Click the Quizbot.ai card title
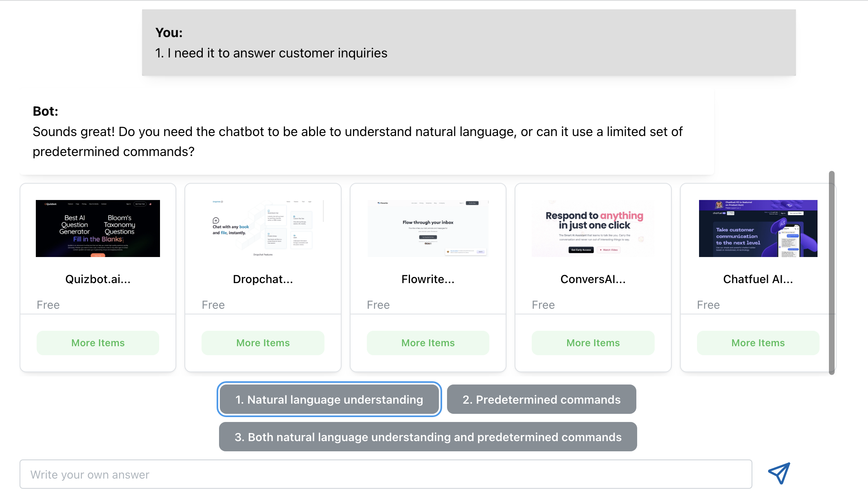The height and width of the screenshot is (501, 868). 98,279
